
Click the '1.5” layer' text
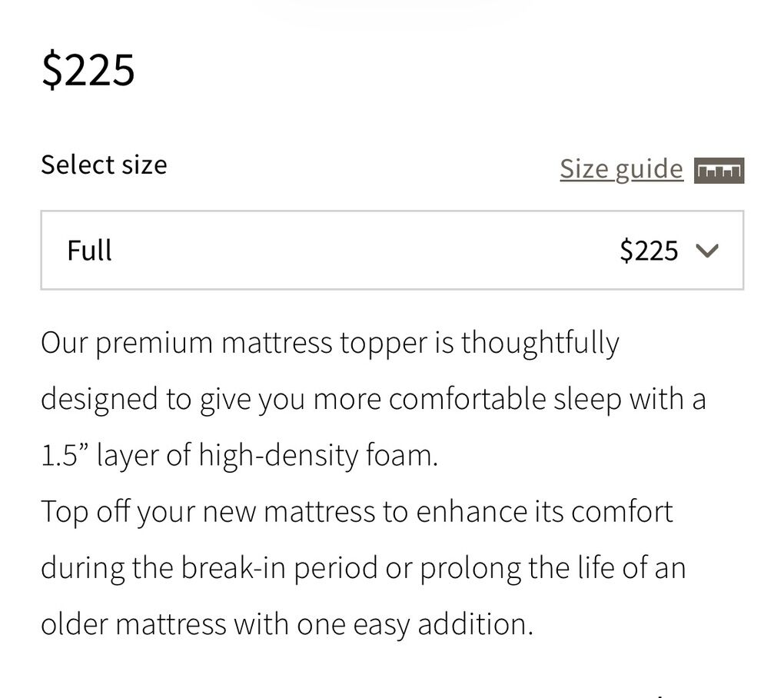pos(100,456)
